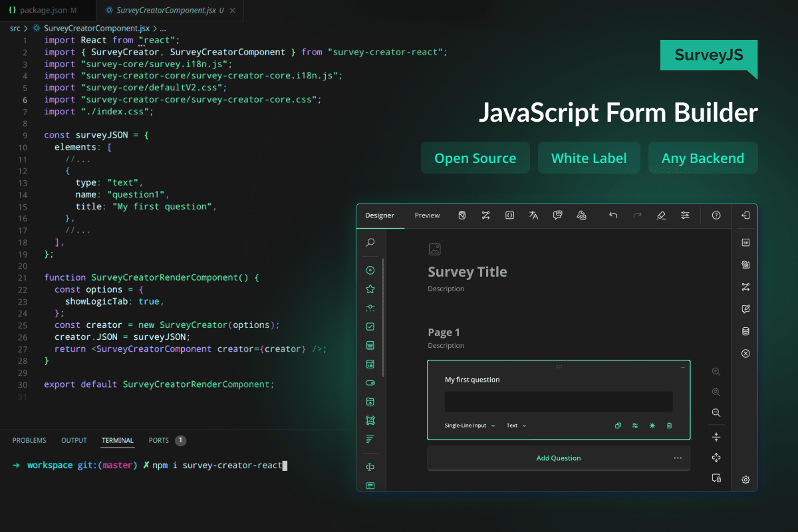Open Add Question ellipsis type selector
The width and height of the screenshot is (798, 532).
tap(678, 458)
